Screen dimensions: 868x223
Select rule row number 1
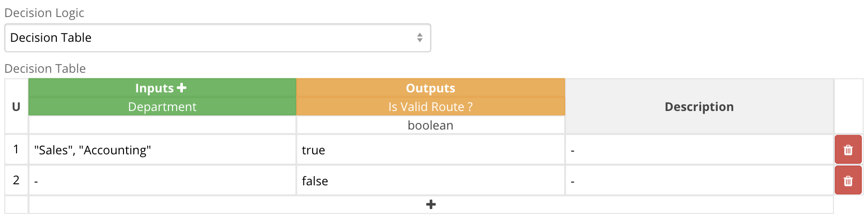[16, 150]
